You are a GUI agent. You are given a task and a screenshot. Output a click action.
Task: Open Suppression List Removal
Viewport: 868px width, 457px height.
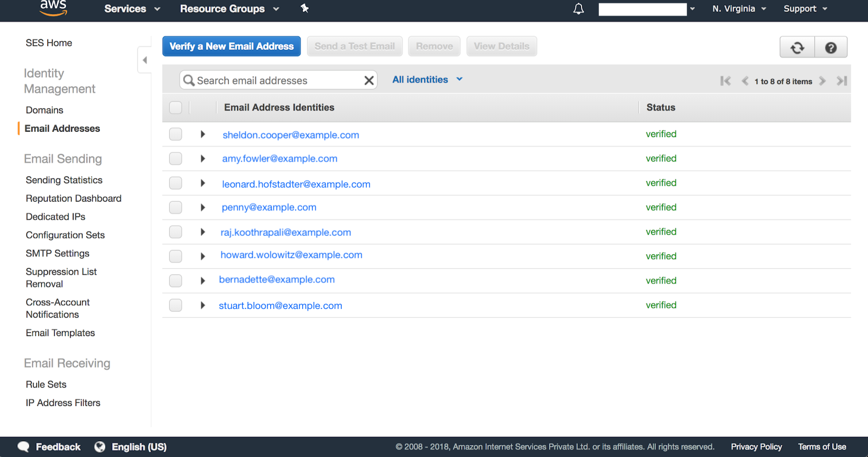tap(61, 278)
